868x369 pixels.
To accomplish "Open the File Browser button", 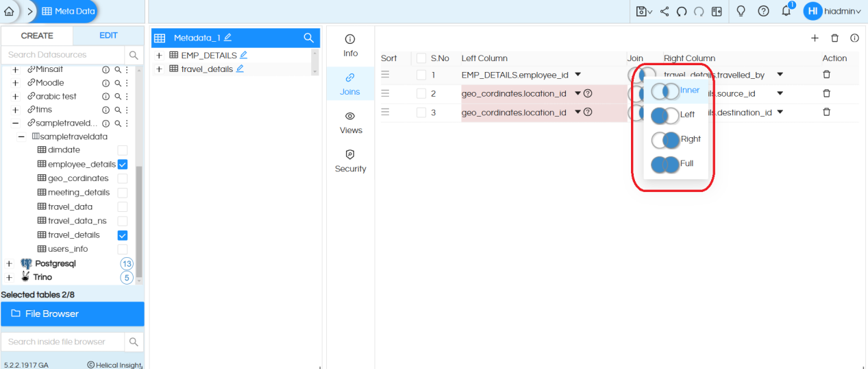I will (x=73, y=314).
